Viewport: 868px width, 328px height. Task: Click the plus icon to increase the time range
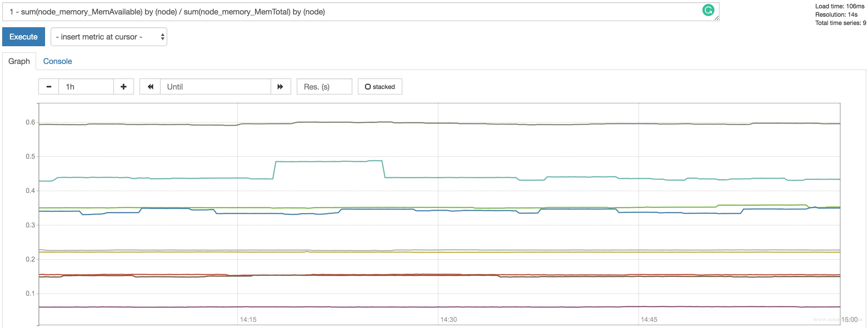123,87
